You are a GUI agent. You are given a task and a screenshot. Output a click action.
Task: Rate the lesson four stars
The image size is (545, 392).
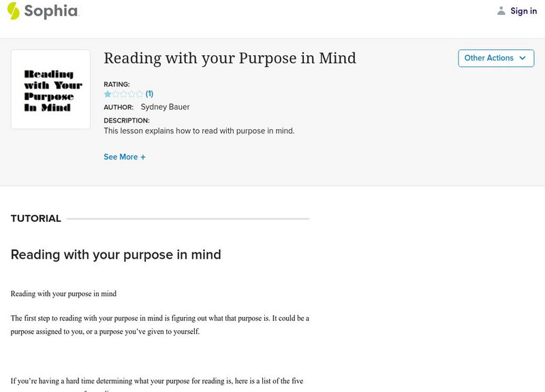pyautogui.click(x=132, y=94)
